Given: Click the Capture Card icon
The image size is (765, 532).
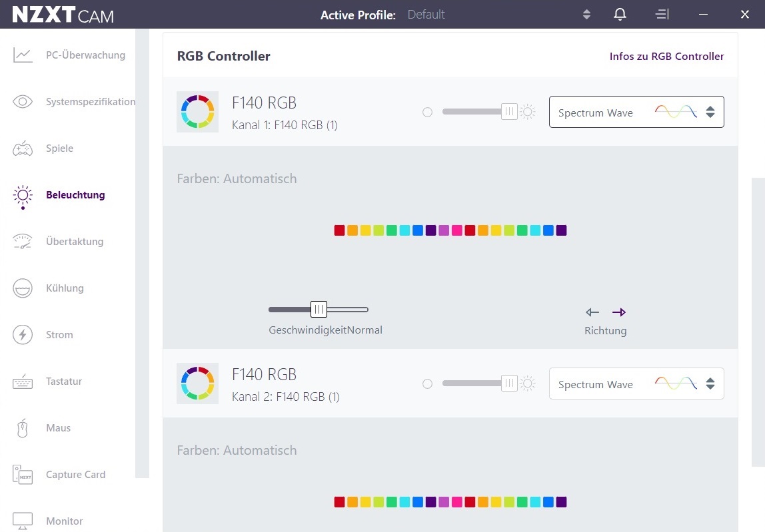Looking at the screenshot, I should pyautogui.click(x=23, y=475).
